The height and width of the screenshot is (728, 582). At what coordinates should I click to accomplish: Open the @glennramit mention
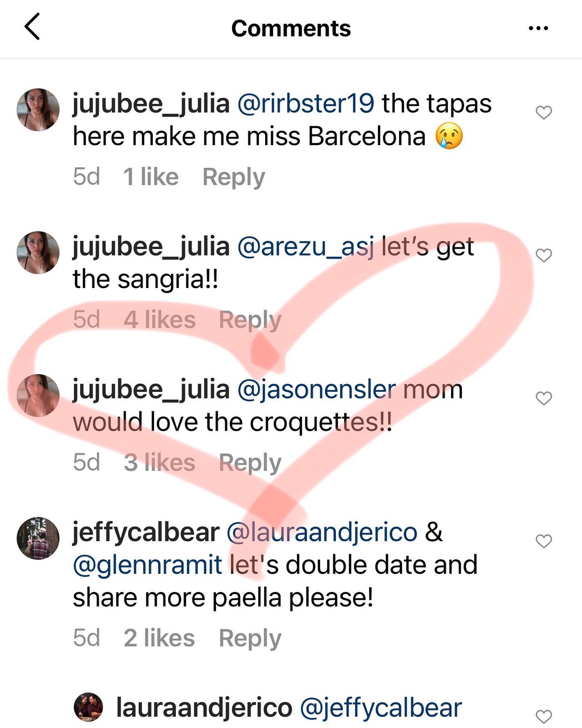coord(148,565)
